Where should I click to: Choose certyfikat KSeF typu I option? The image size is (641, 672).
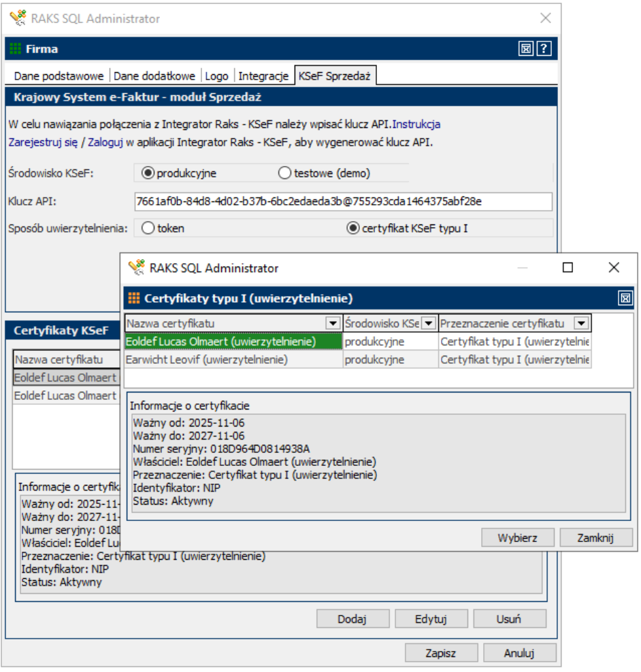coord(352,229)
